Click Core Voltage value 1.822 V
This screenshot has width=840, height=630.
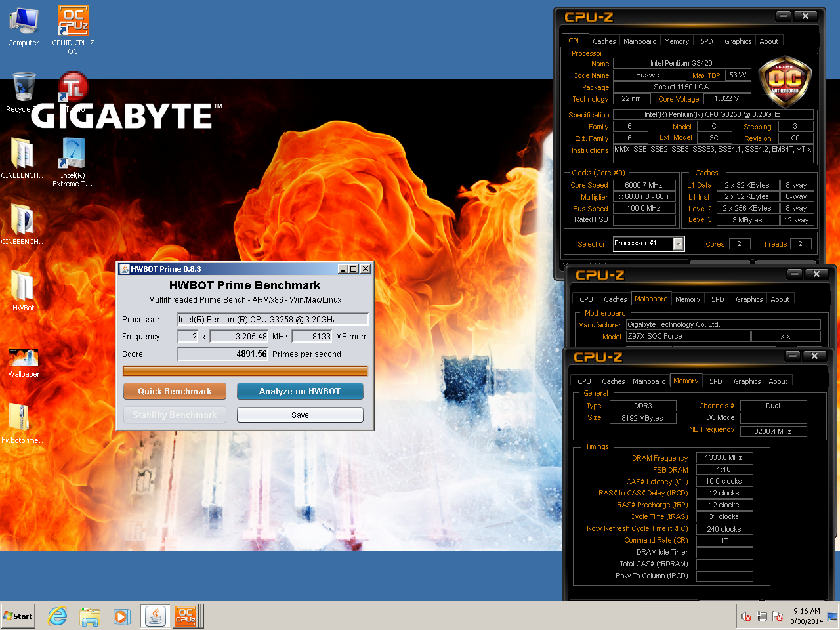coord(726,98)
